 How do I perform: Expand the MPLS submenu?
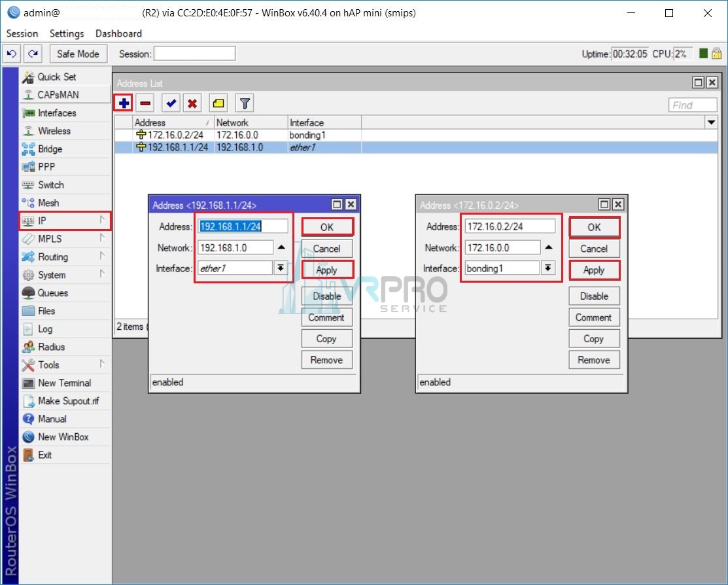coord(65,239)
